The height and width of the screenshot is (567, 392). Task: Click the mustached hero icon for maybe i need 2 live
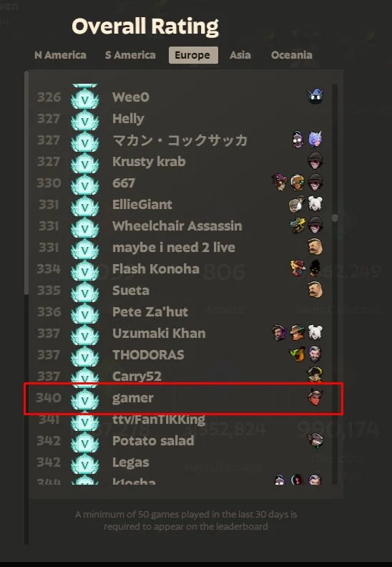(x=315, y=247)
